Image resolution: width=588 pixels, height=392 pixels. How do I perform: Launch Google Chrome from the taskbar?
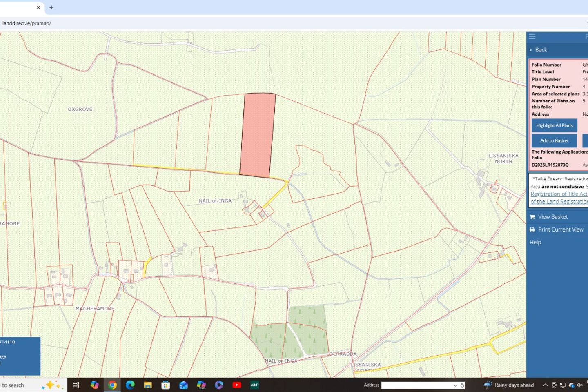click(x=112, y=385)
